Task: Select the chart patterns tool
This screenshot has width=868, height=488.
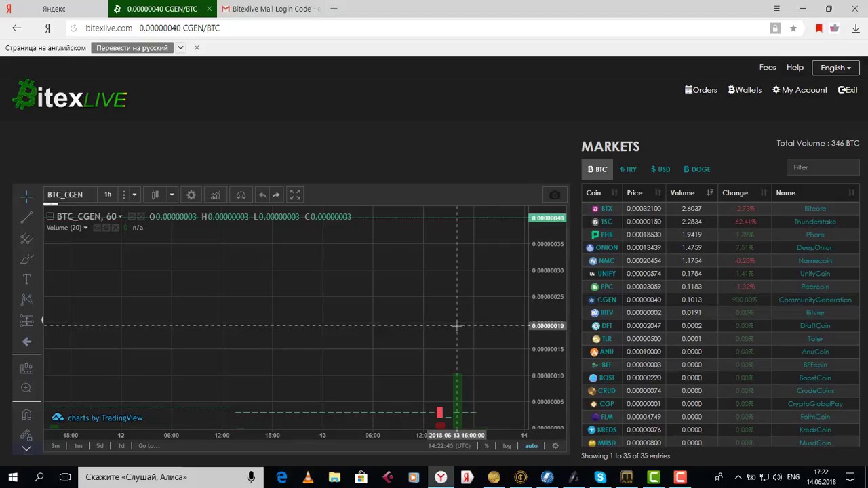Action: (x=26, y=300)
